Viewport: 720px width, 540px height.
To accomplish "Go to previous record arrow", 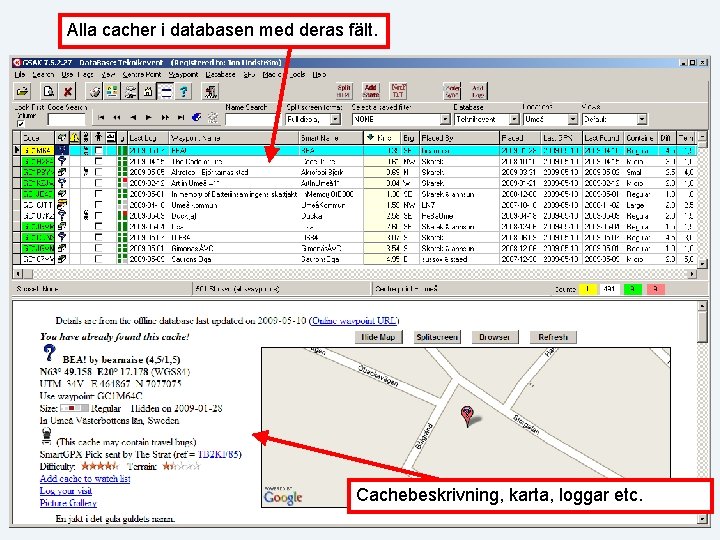I will (133, 118).
